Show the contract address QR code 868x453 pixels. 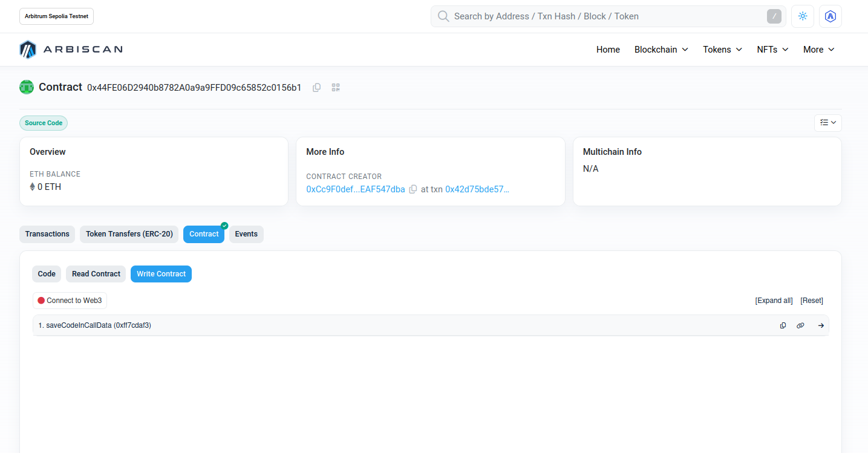tap(336, 88)
